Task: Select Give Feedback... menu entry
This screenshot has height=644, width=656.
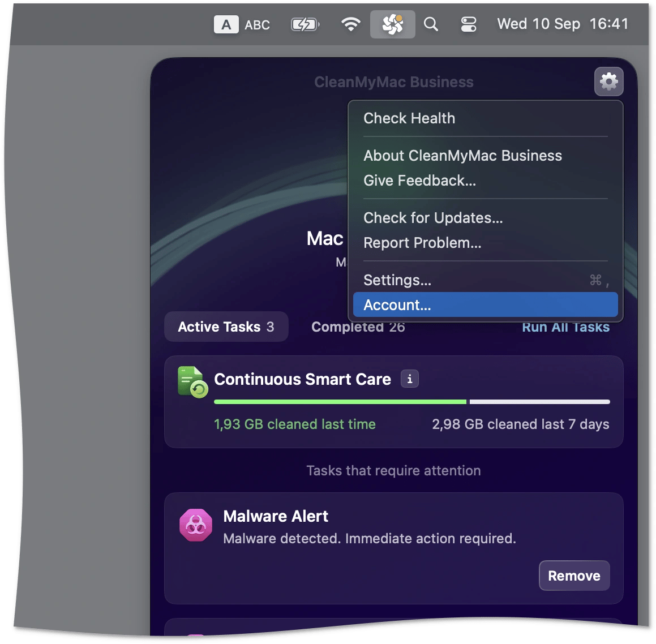Action: 485,181
